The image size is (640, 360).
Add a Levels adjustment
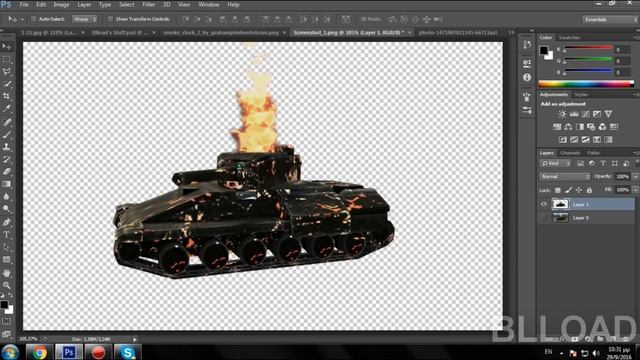pos(574,114)
